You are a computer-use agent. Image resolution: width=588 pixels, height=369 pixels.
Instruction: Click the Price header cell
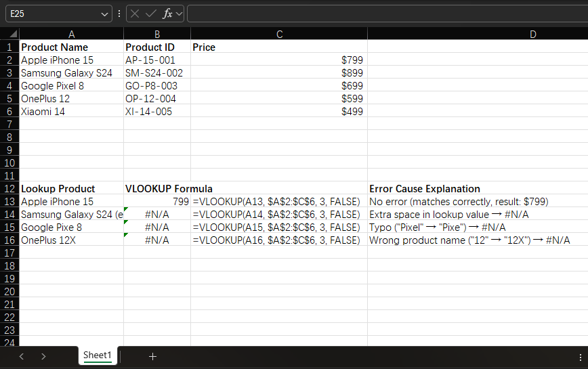pos(279,47)
